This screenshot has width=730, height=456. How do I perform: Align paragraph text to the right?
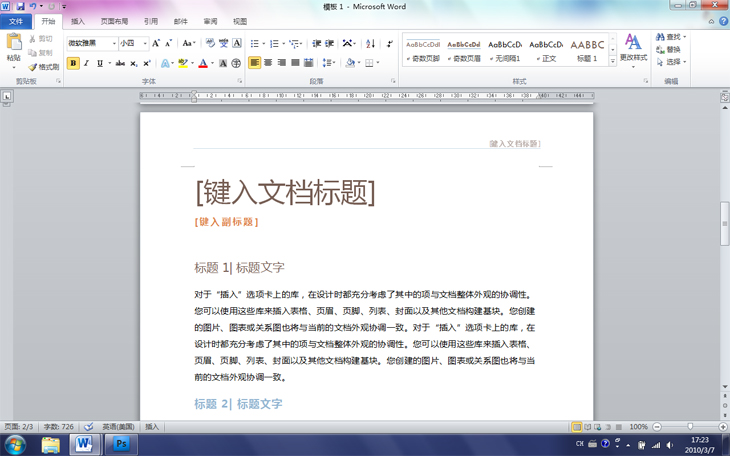(x=282, y=62)
